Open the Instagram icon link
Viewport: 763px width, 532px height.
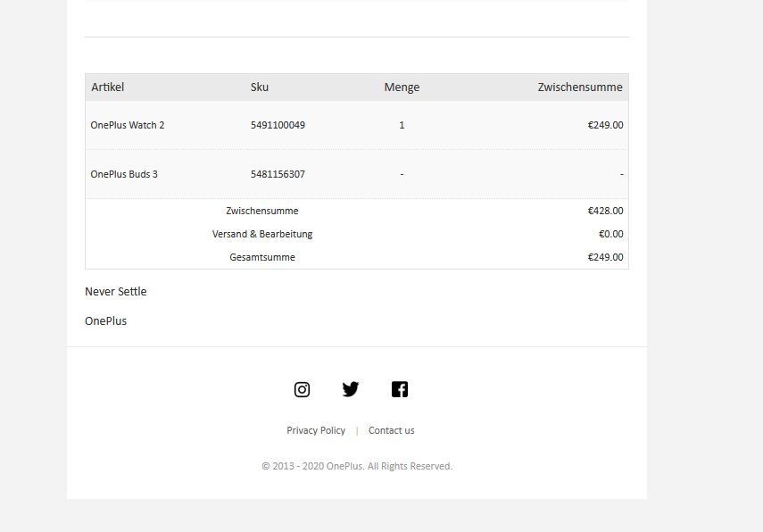(302, 389)
